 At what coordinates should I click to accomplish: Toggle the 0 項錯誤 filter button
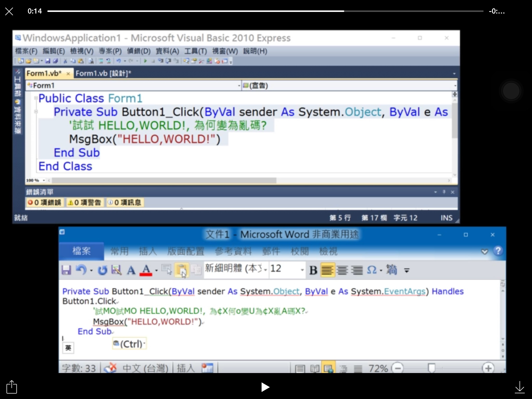(x=44, y=202)
